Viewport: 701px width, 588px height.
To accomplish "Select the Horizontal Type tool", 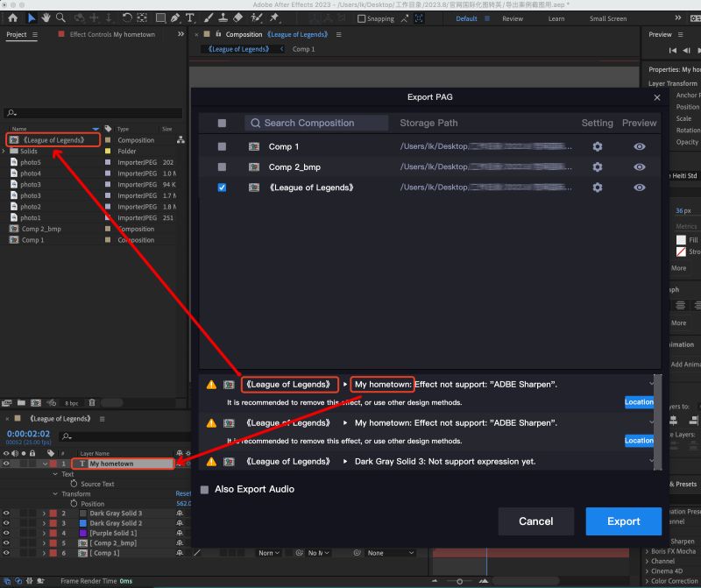I will (190, 17).
